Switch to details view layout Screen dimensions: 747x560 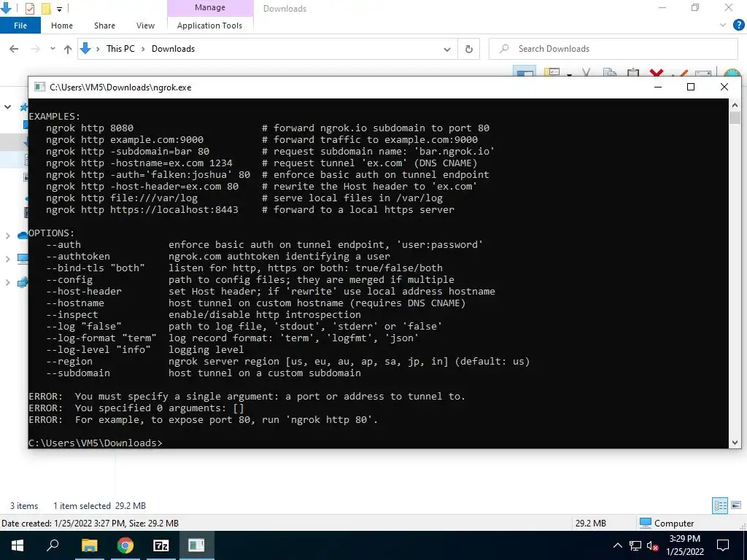(720, 505)
